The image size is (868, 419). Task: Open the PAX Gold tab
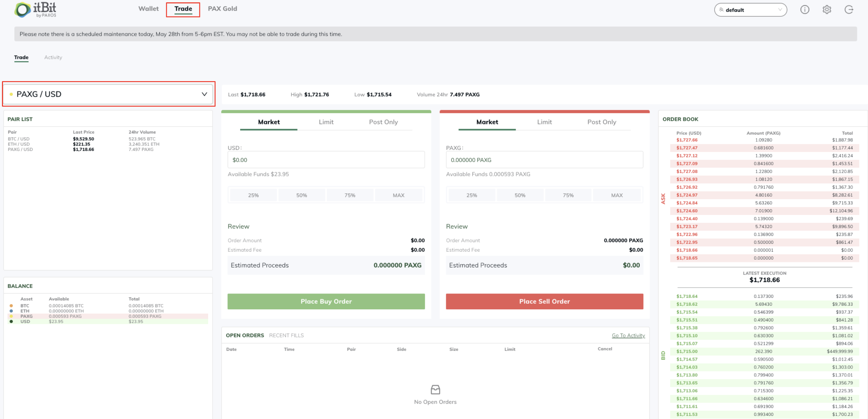tap(222, 9)
